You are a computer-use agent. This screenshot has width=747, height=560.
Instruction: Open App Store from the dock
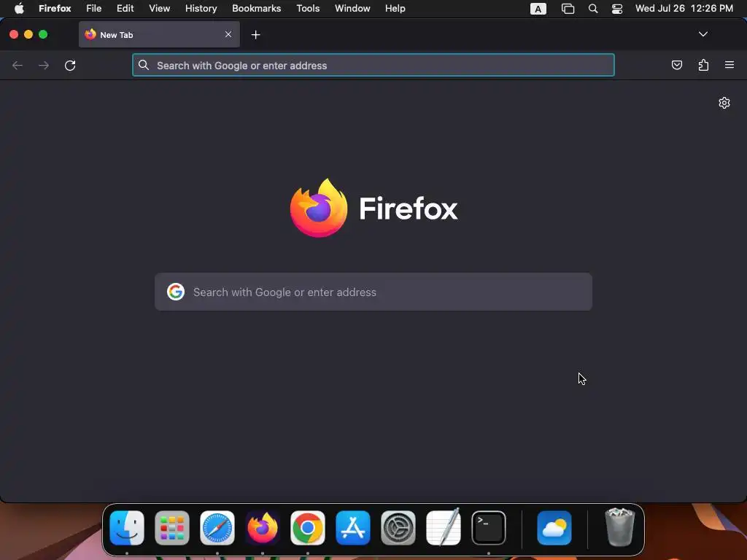353,528
